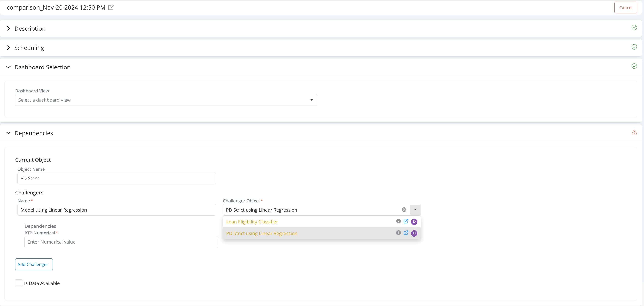The image size is (644, 306).
Task: Click into the RTP Numerical input field
Action: [x=121, y=242]
